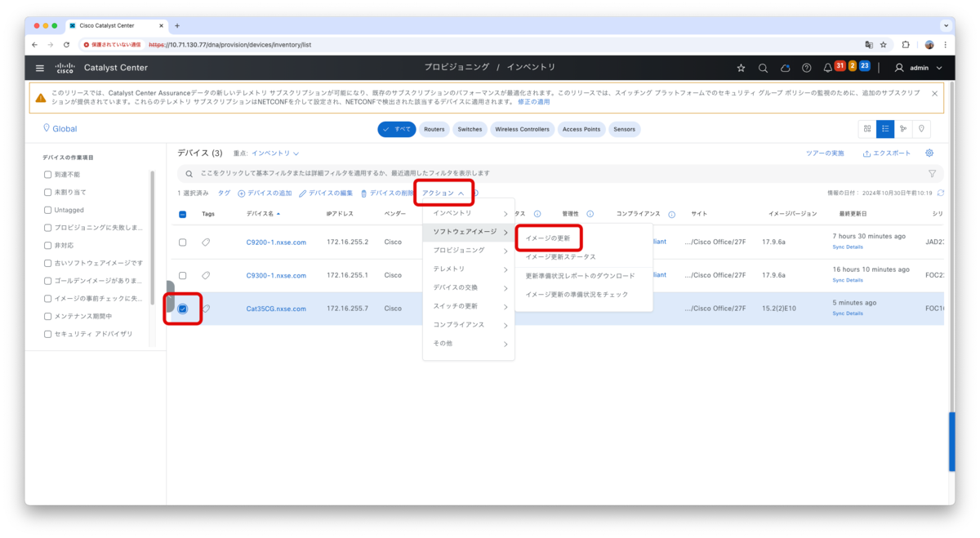980x538 pixels.
Task: Open the search magnifier in header
Action: (x=763, y=68)
